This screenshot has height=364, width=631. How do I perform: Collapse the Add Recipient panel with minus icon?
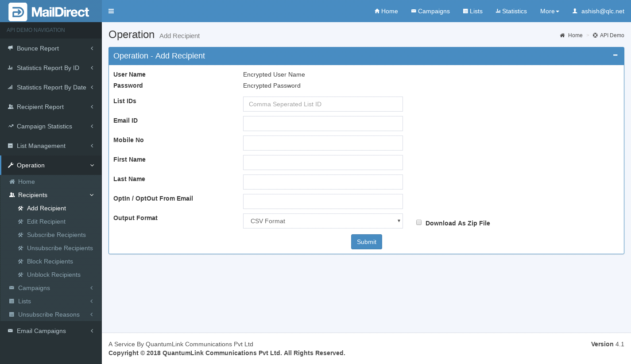[615, 55]
